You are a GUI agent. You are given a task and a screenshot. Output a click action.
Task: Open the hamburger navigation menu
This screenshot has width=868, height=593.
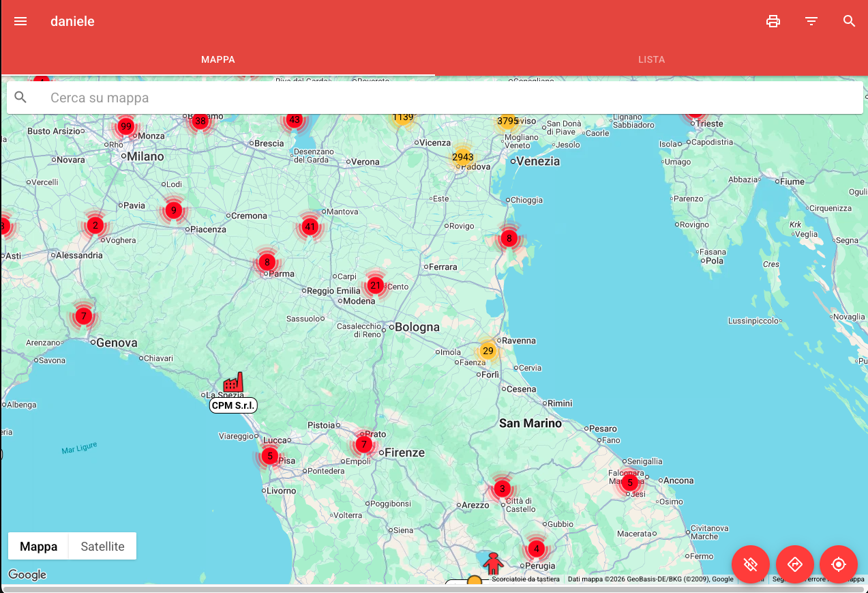(x=20, y=21)
